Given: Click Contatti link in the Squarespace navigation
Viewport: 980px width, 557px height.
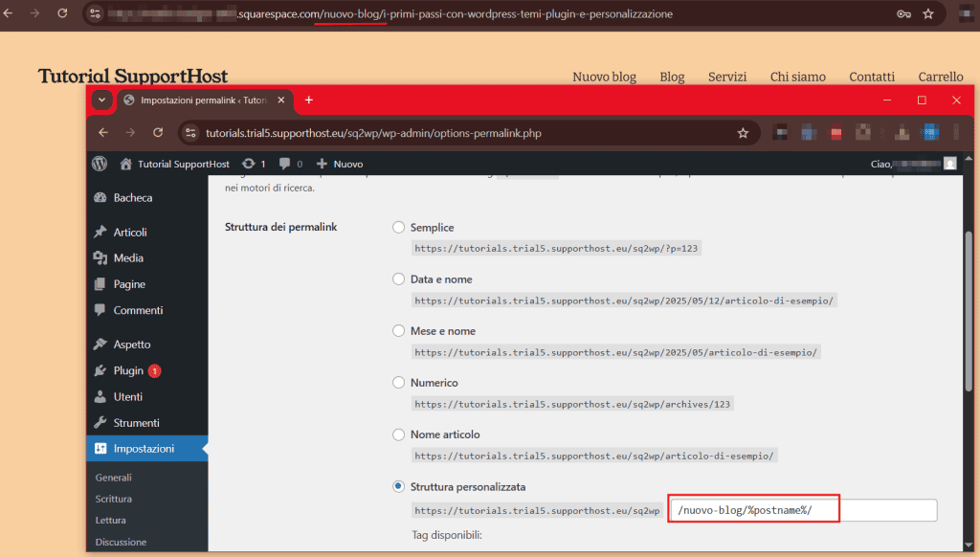Looking at the screenshot, I should [871, 77].
